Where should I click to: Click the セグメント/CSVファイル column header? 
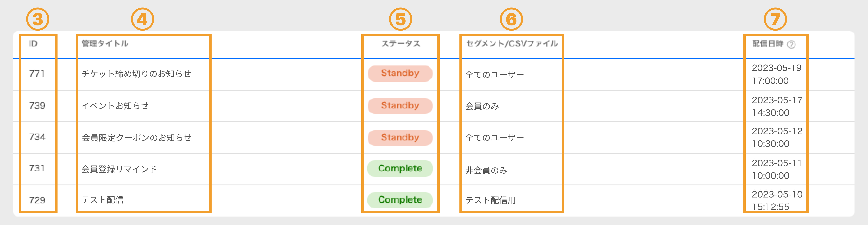click(512, 43)
